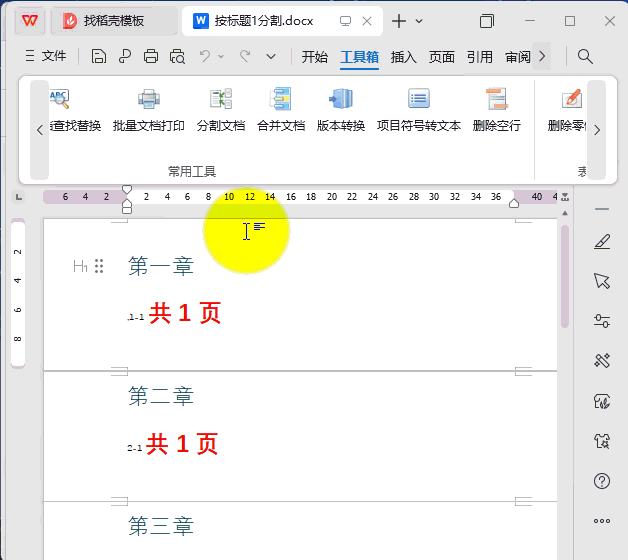Expand more ribbon tabs with right chevron

(543, 57)
